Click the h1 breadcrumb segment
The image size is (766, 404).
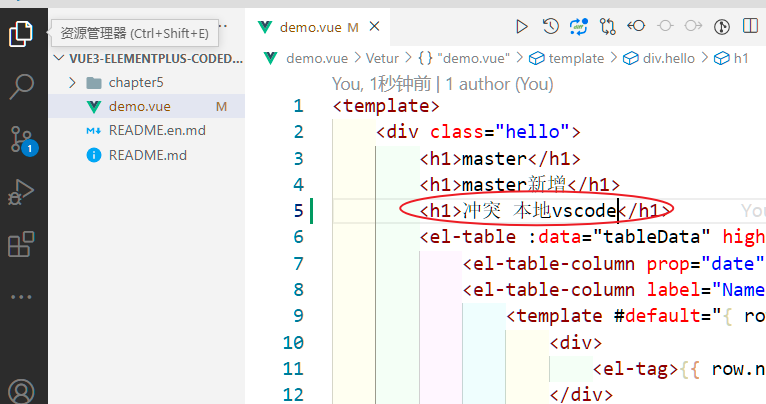tap(731, 59)
